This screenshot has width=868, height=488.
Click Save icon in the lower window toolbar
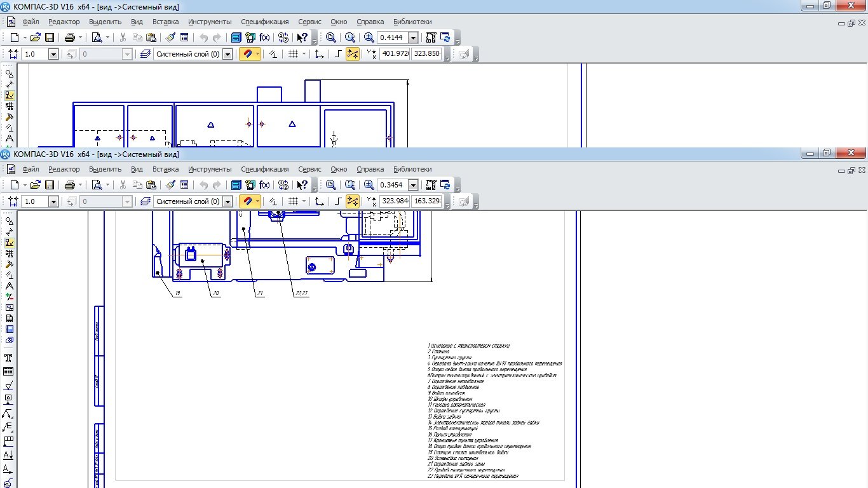(x=50, y=185)
